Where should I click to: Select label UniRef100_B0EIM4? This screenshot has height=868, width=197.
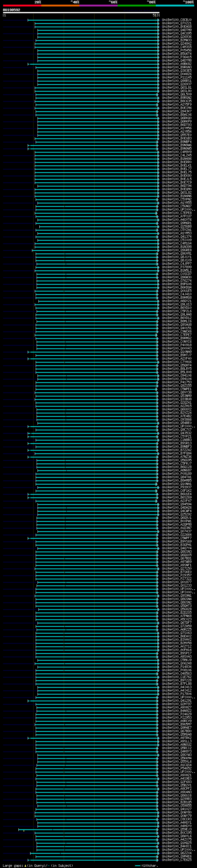click(x=176, y=108)
